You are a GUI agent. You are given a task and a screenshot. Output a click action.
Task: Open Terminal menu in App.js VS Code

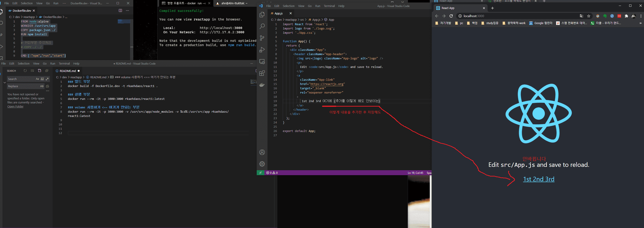coord(329,6)
